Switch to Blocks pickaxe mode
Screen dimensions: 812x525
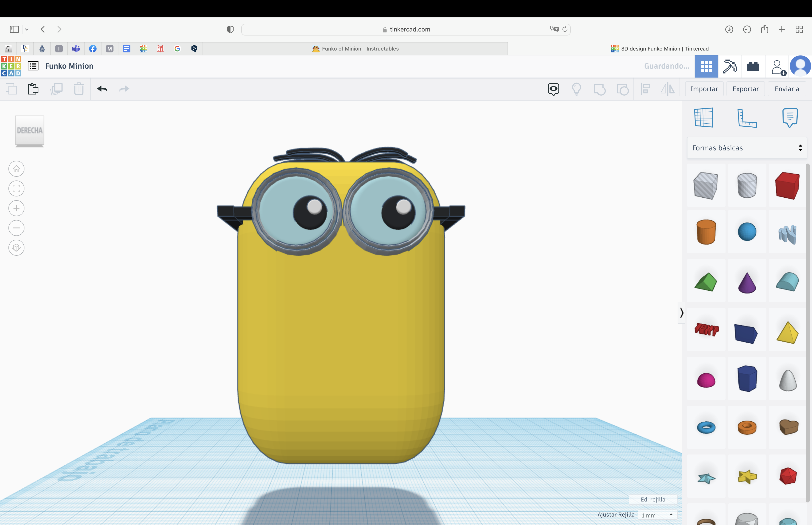point(730,66)
